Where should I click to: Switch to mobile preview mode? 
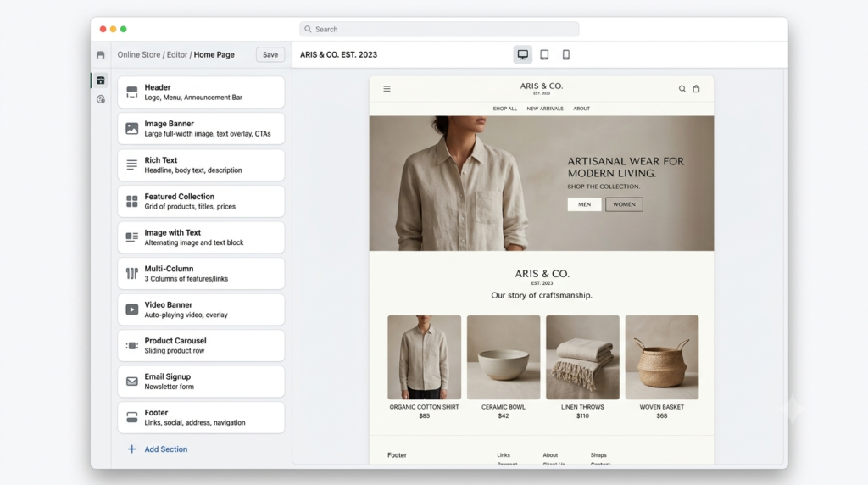click(565, 55)
